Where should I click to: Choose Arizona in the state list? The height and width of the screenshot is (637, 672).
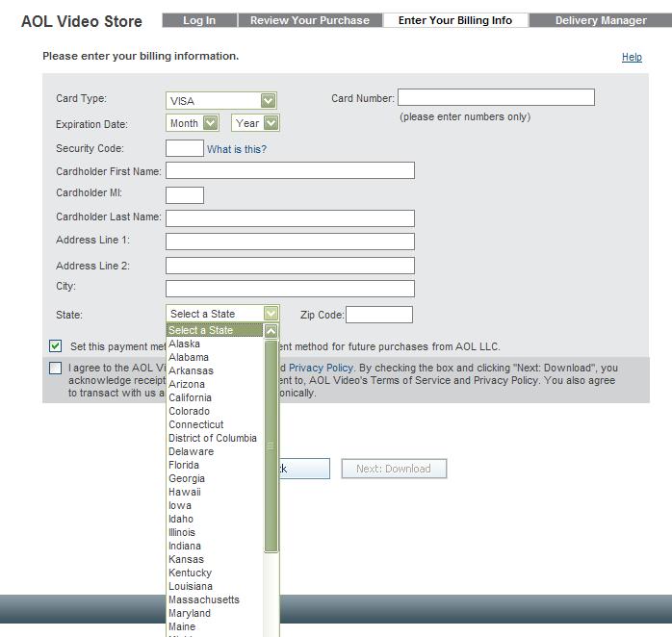215,384
